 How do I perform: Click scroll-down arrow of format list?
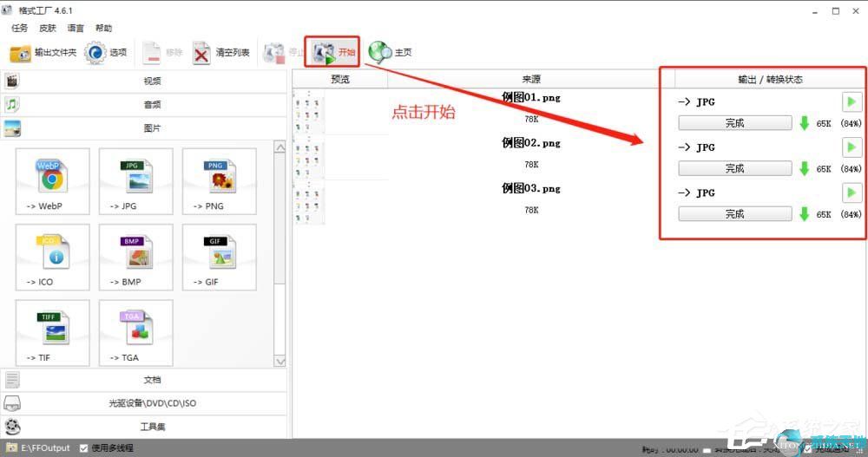point(280,362)
